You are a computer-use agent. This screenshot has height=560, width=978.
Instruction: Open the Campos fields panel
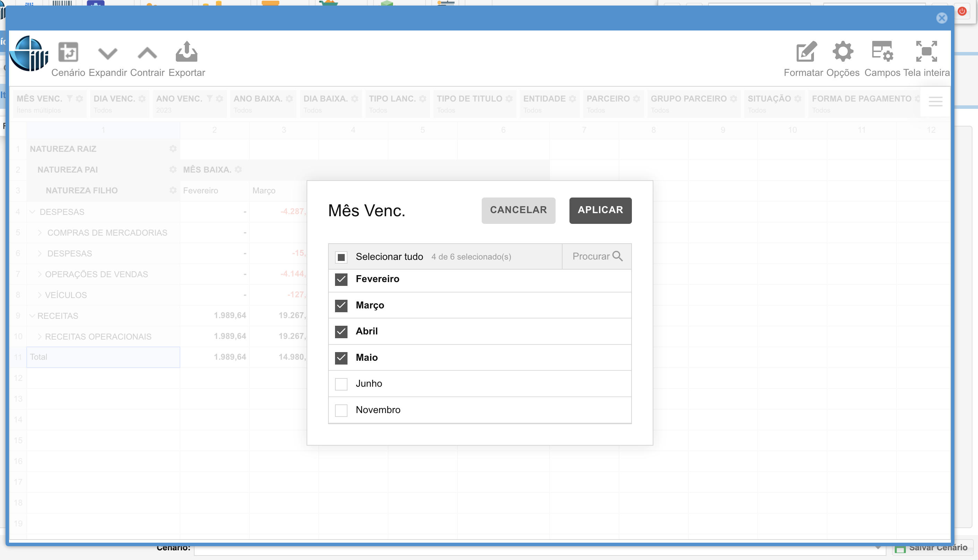point(882,52)
